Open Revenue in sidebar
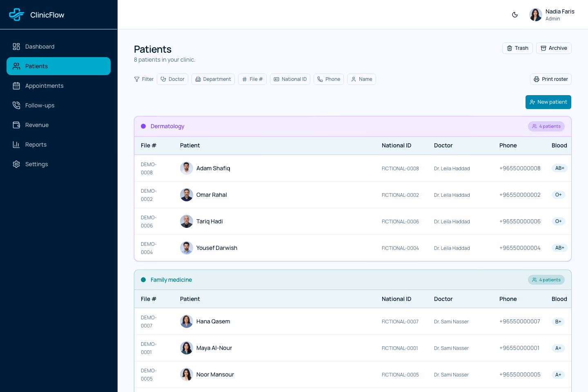 coord(59,125)
